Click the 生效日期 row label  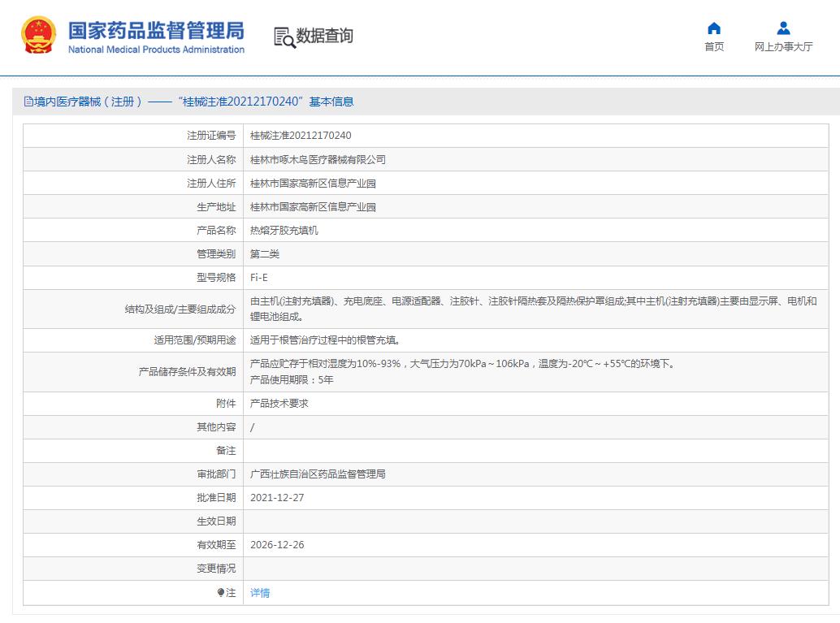tap(216, 521)
